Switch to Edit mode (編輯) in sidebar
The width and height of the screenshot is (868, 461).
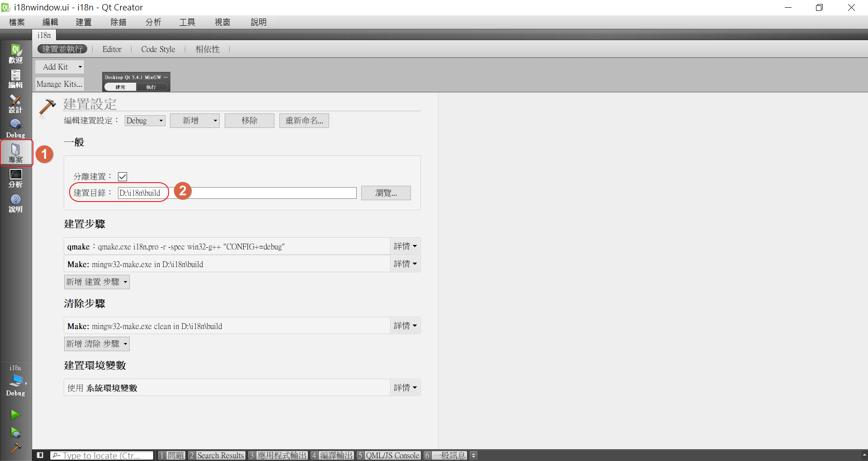(15, 79)
